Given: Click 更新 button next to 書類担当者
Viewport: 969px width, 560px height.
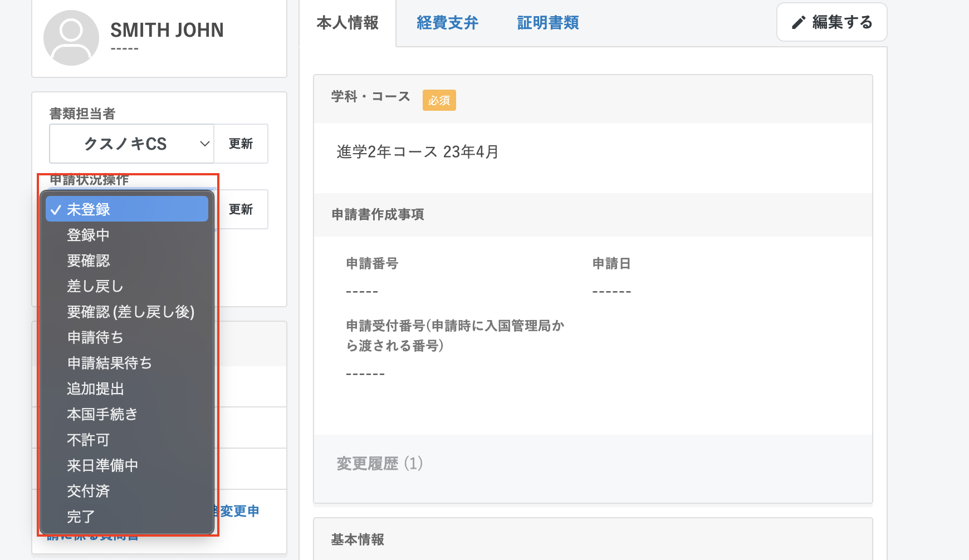Looking at the screenshot, I should pos(241,144).
